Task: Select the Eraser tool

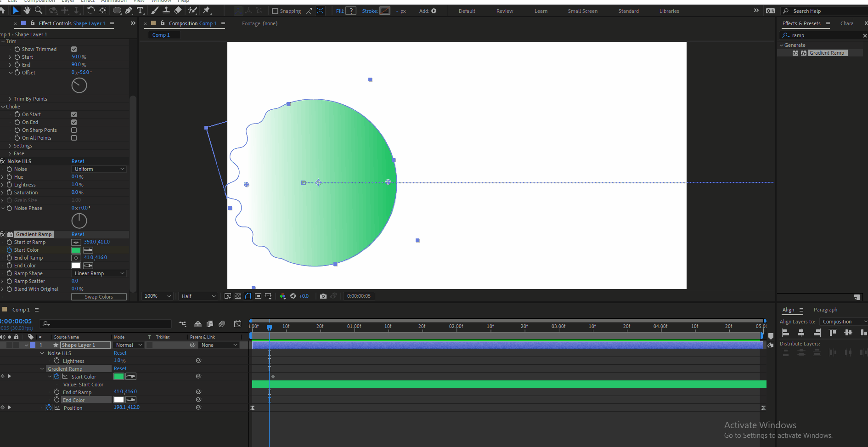Action: point(178,10)
